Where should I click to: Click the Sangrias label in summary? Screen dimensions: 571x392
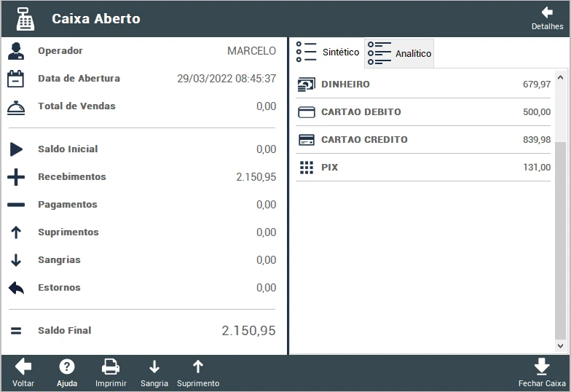pyautogui.click(x=60, y=259)
